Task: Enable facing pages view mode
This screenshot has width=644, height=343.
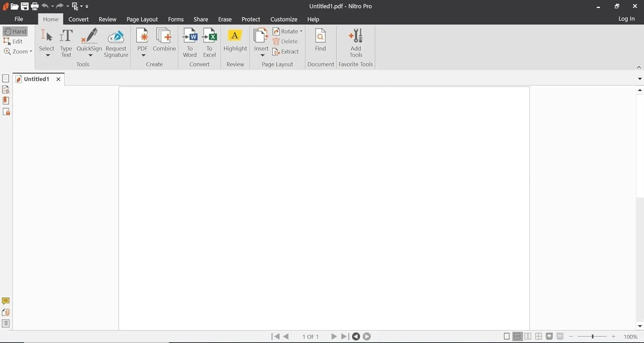Action: (528, 337)
